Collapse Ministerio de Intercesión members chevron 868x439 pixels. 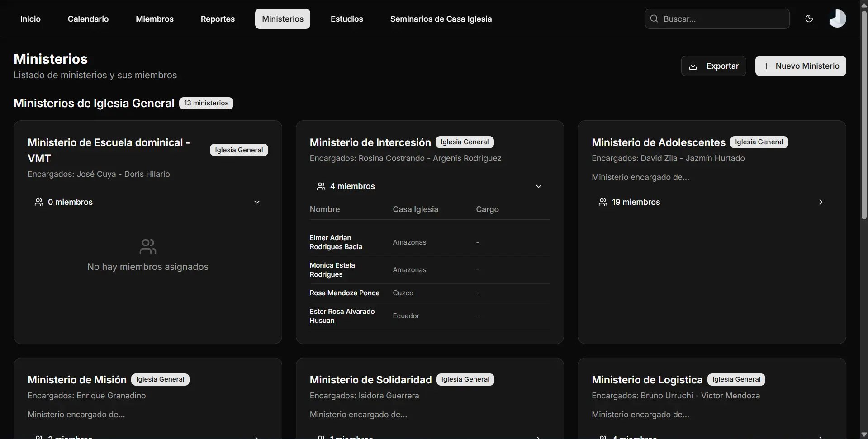click(539, 186)
